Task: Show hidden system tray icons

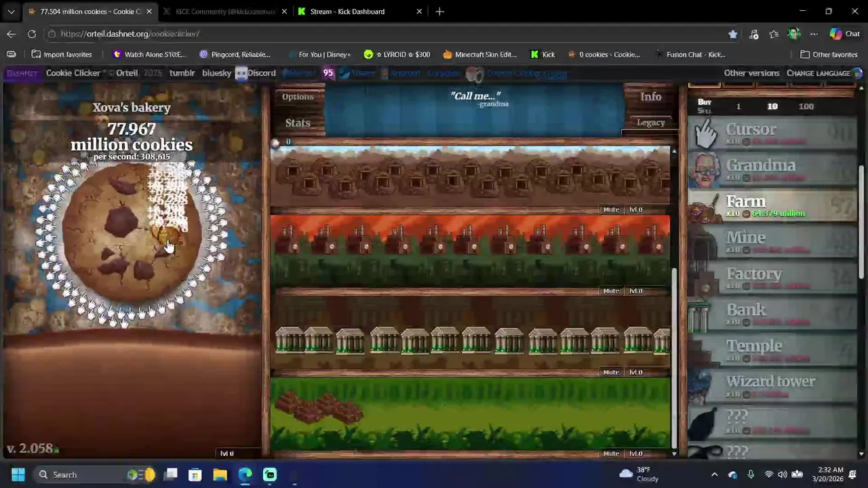Action: click(714, 474)
